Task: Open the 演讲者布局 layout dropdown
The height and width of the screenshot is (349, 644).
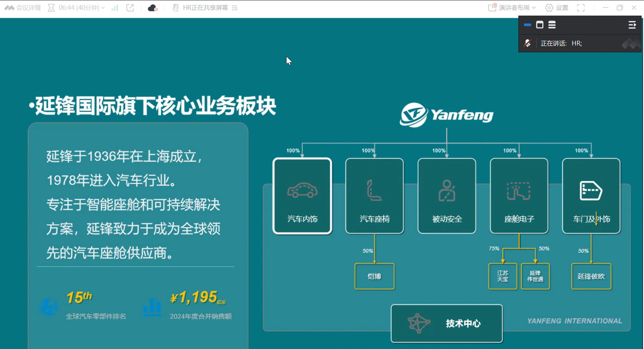Action: (512, 8)
